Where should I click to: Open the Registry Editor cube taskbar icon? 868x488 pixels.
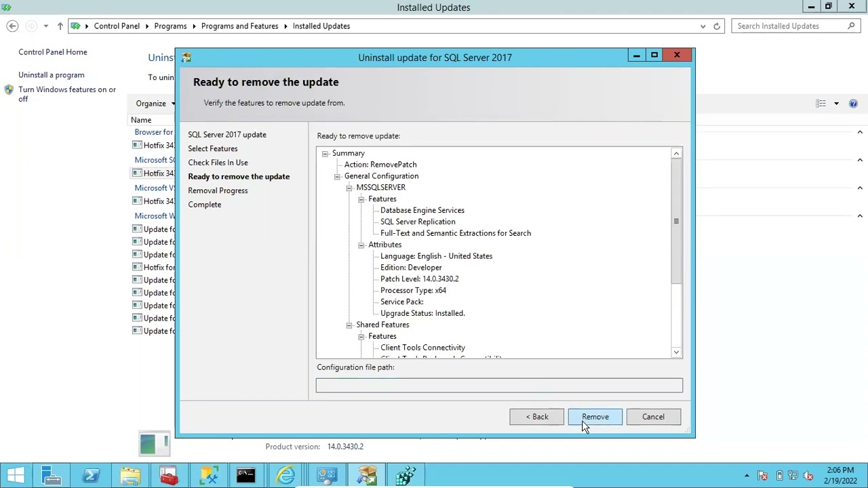(406, 476)
